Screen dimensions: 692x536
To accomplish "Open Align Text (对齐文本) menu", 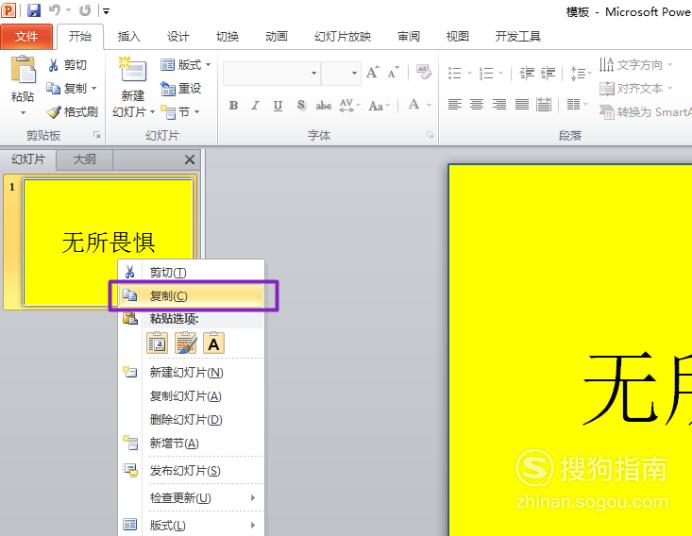I will (636, 89).
